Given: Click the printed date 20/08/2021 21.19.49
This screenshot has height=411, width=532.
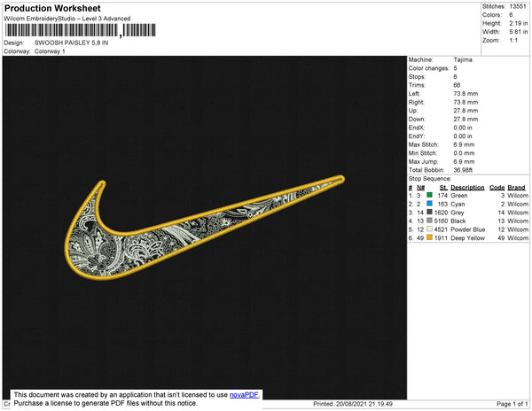Looking at the screenshot, I should click(x=364, y=404).
